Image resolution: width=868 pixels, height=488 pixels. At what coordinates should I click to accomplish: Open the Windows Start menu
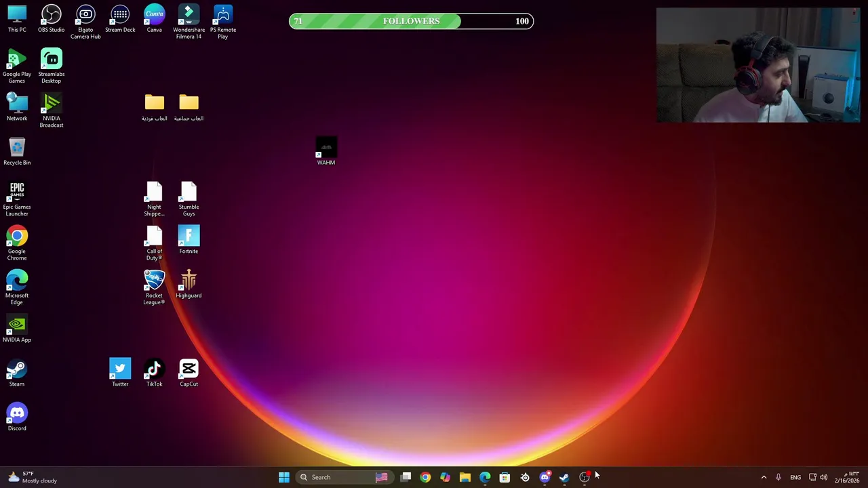click(284, 477)
